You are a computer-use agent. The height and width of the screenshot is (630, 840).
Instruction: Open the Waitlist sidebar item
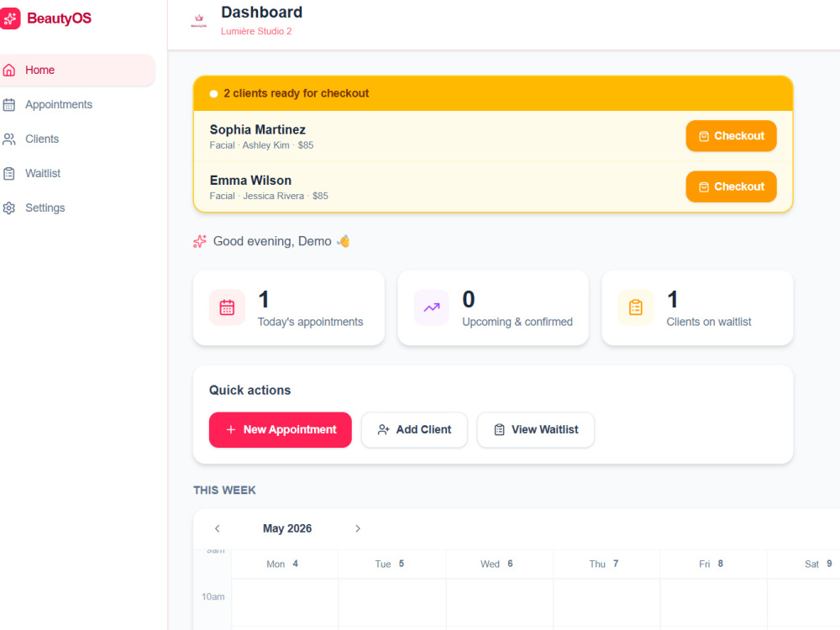77,174
